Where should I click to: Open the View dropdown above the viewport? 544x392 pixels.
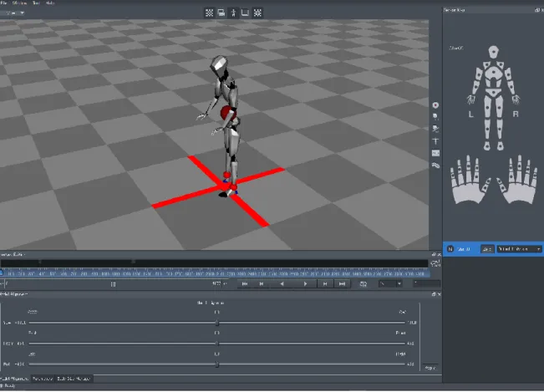(13, 13)
